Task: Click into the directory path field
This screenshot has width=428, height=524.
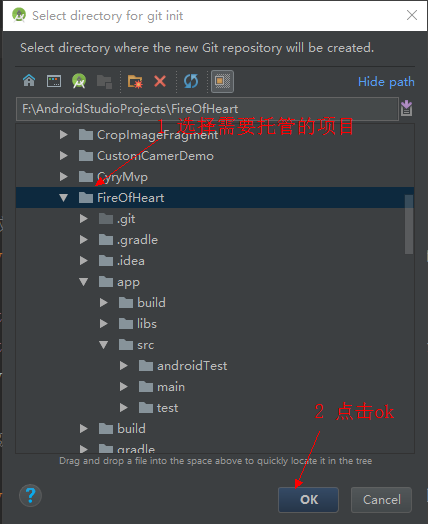Action: 207,109
